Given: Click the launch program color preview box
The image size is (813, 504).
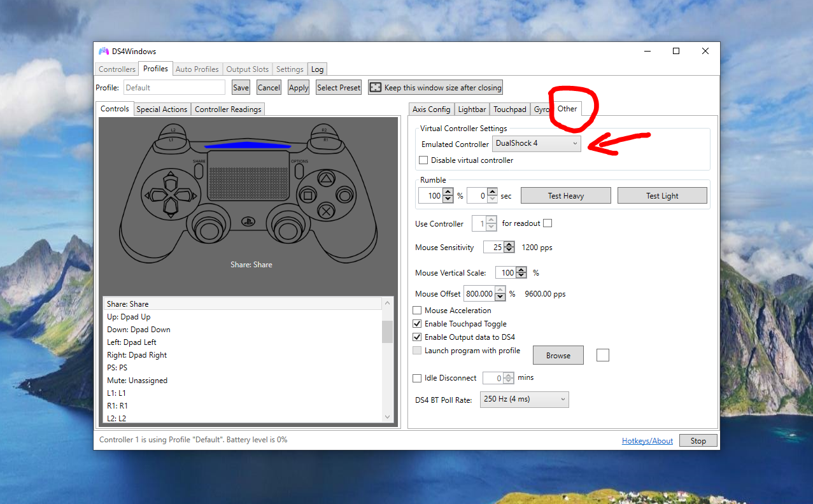Looking at the screenshot, I should coord(602,355).
